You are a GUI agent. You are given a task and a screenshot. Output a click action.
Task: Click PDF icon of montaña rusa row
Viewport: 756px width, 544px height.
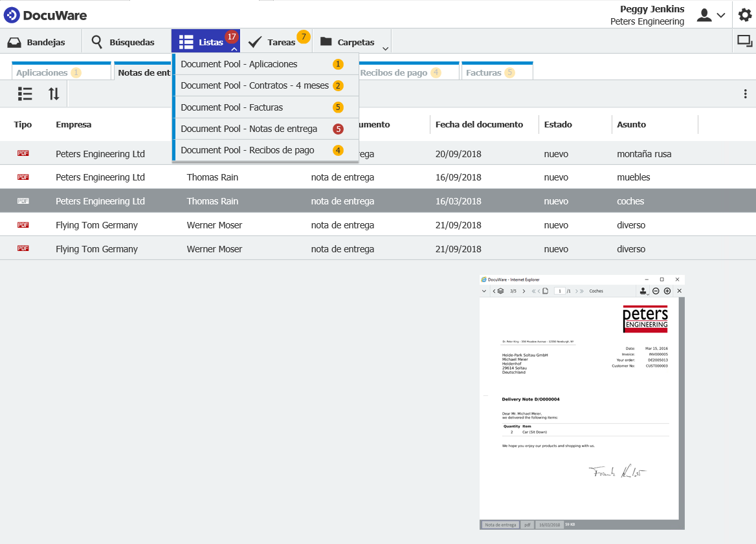pyautogui.click(x=23, y=153)
